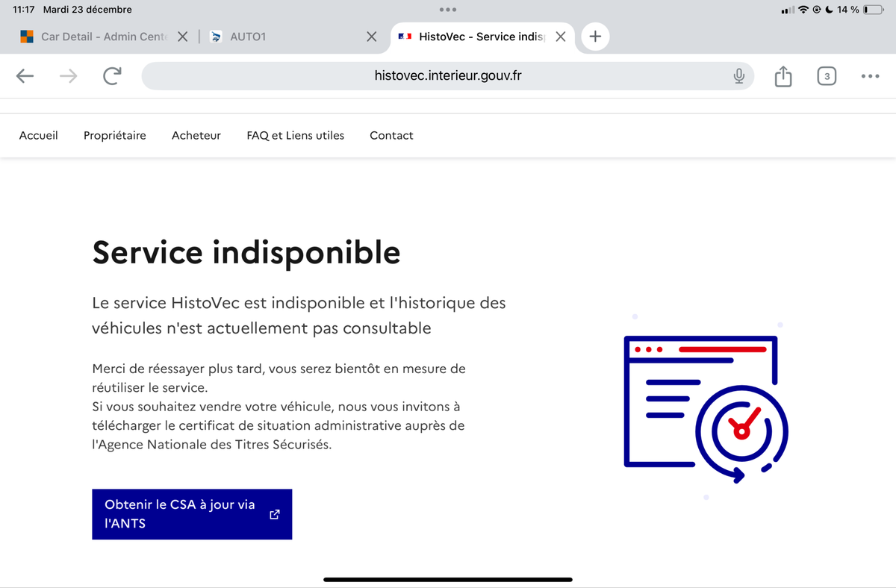The height and width of the screenshot is (588, 896).
Task: Go to the Contact page
Action: (x=391, y=135)
